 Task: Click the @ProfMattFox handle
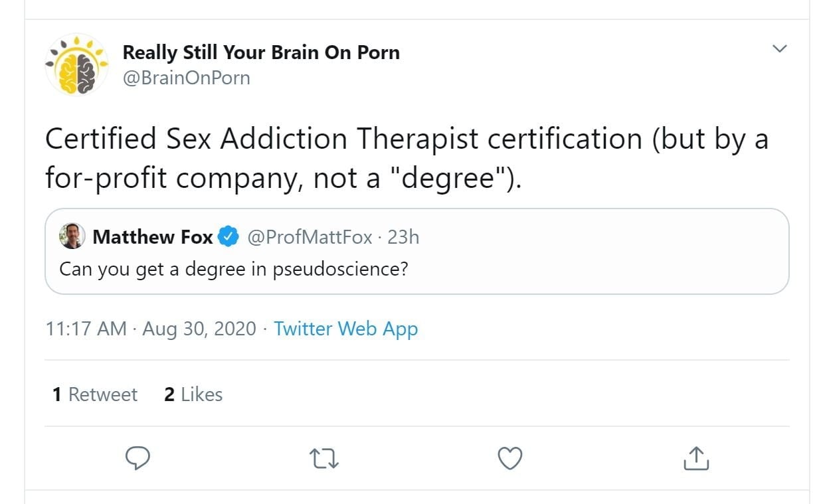point(310,237)
